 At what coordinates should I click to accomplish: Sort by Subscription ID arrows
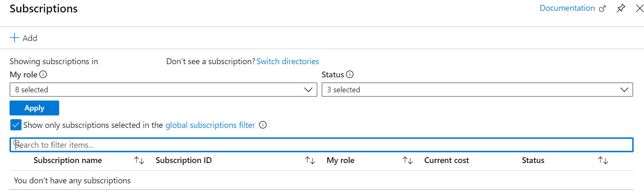[310, 161]
